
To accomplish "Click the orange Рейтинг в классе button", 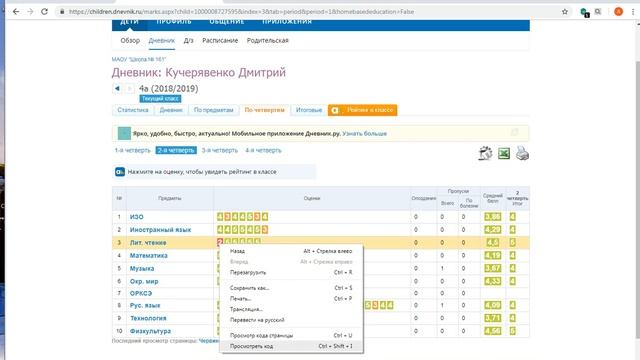I will coord(362,110).
